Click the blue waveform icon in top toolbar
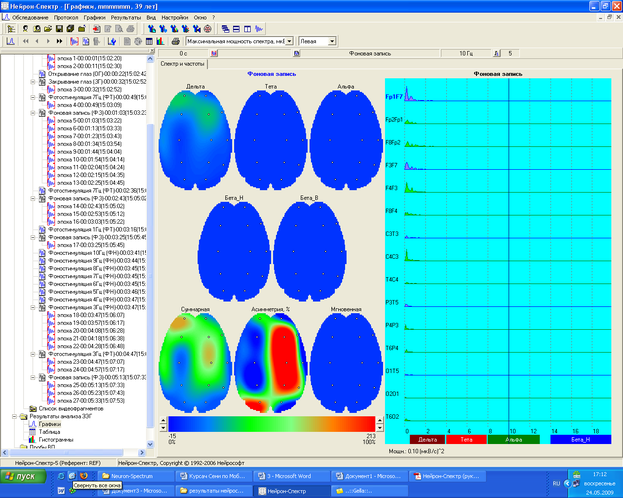 pyautogui.click(x=259, y=29)
